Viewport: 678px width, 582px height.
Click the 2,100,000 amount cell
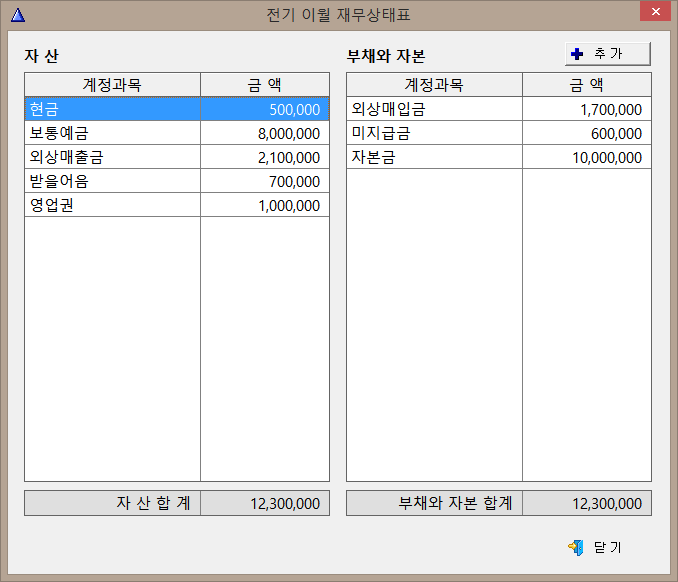(x=265, y=157)
